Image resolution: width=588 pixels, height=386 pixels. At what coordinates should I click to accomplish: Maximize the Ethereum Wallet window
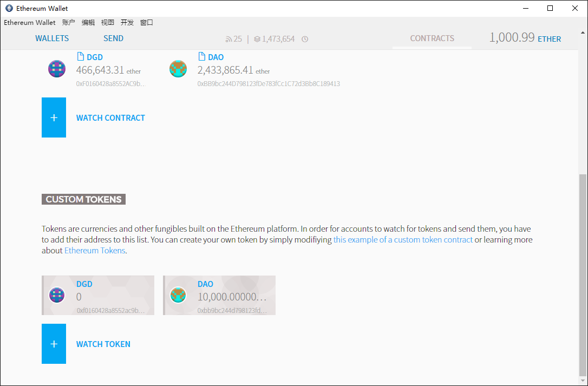pyautogui.click(x=550, y=8)
